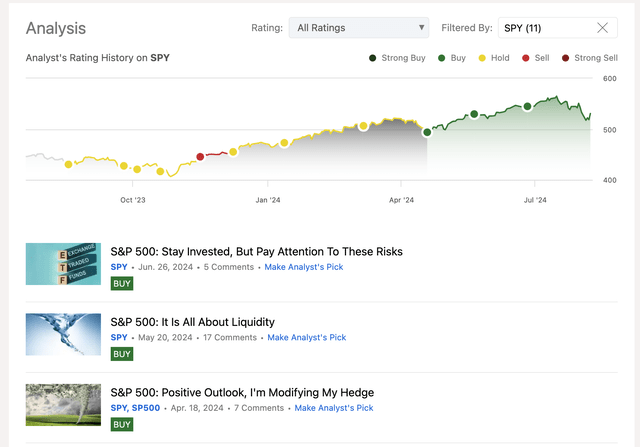Click Make Analyst's Pick for Jun. 26 article
Image resolution: width=640 pixels, height=447 pixels.
(x=304, y=267)
